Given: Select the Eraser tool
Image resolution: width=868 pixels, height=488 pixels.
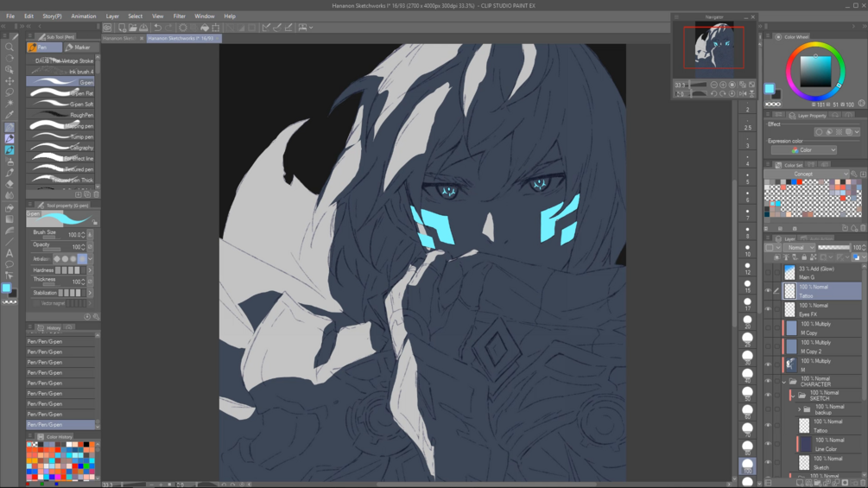Looking at the screenshot, I should click(x=10, y=184).
